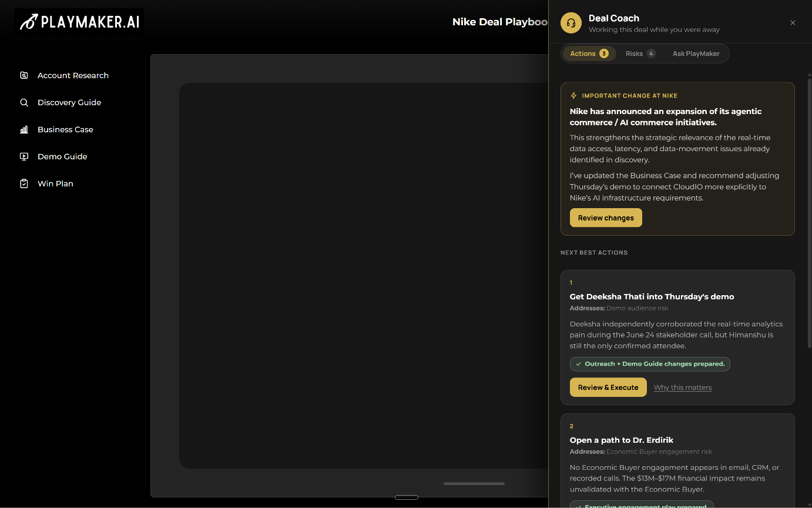Switch to the Risks tab
812x508 pixels.
tap(640, 54)
